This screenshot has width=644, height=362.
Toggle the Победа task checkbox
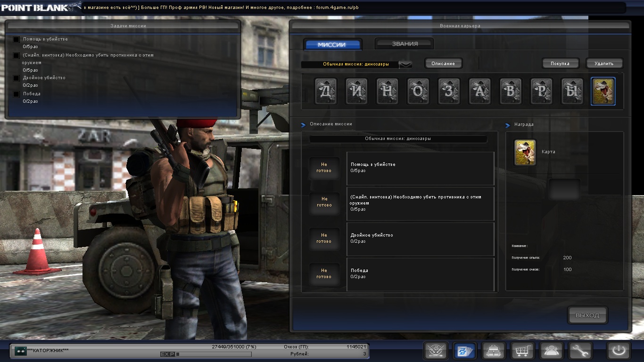point(17,94)
